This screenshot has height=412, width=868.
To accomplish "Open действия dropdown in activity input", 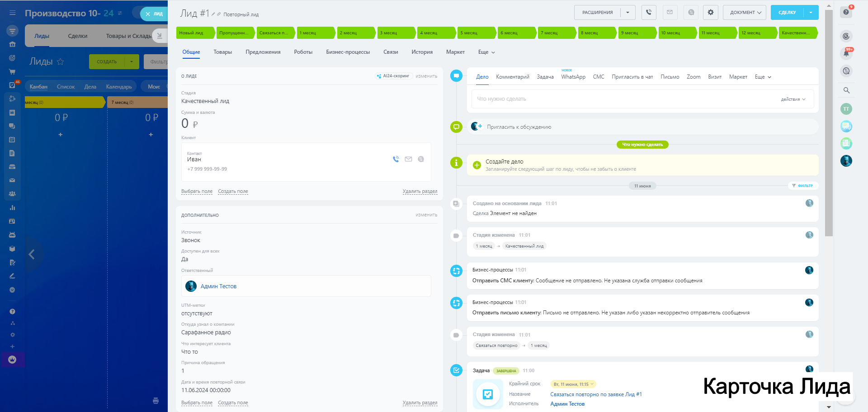I will pyautogui.click(x=793, y=99).
